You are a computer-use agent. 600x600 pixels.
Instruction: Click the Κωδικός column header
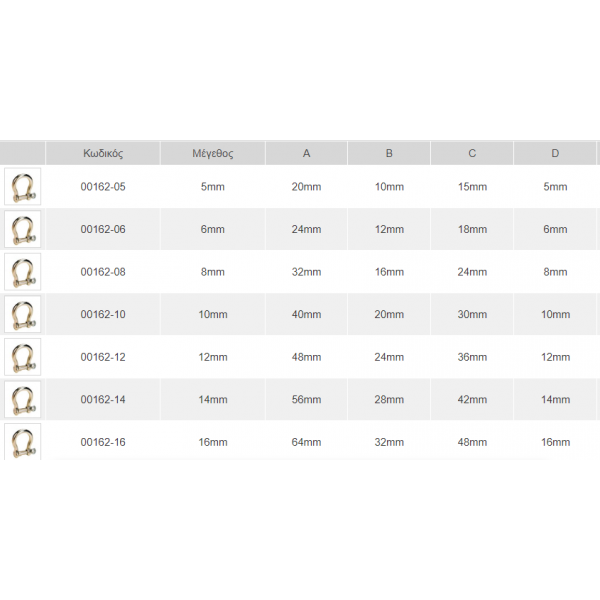point(103,153)
